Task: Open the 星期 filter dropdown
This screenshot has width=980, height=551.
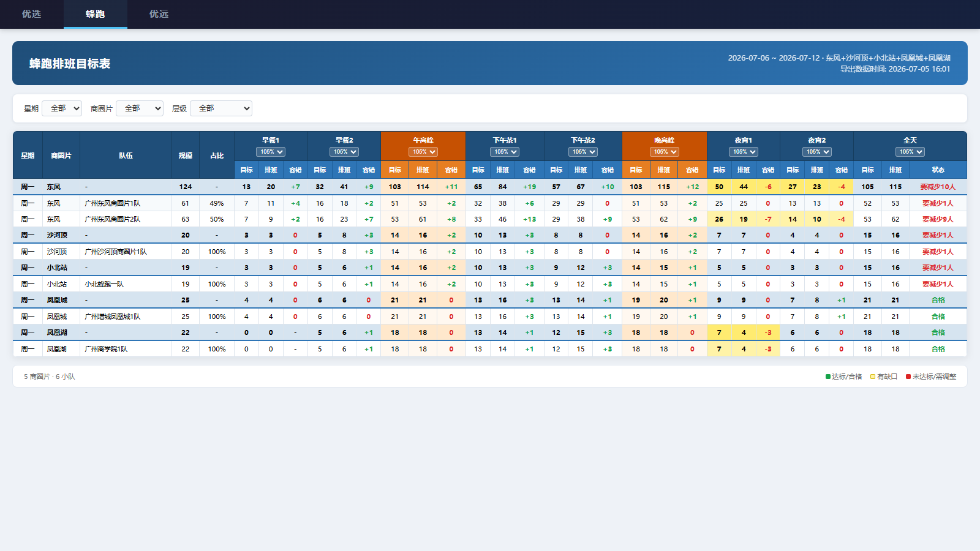Action: 62,108
